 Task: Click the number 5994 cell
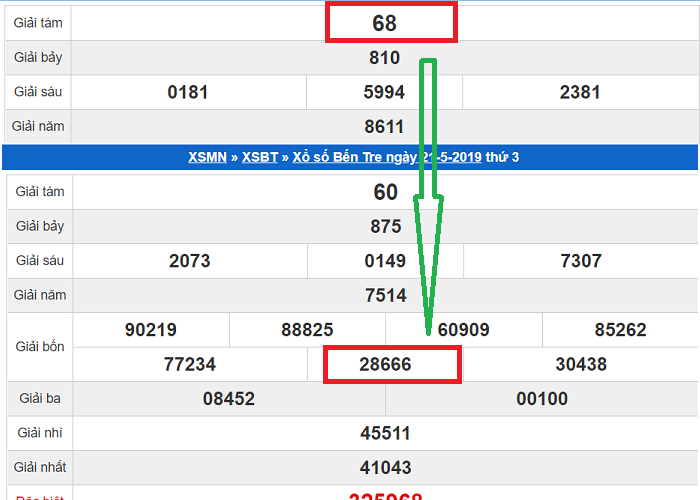(x=385, y=92)
